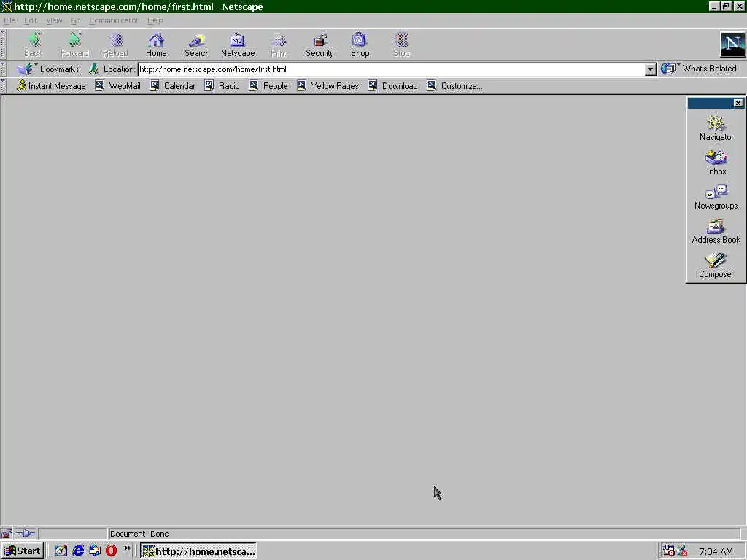
Task: Stop loading with the Stop button
Action: point(401,44)
